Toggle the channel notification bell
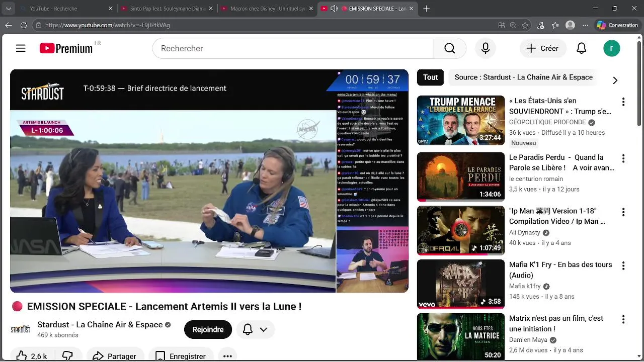Image resolution: width=644 pixels, height=362 pixels. [248, 329]
